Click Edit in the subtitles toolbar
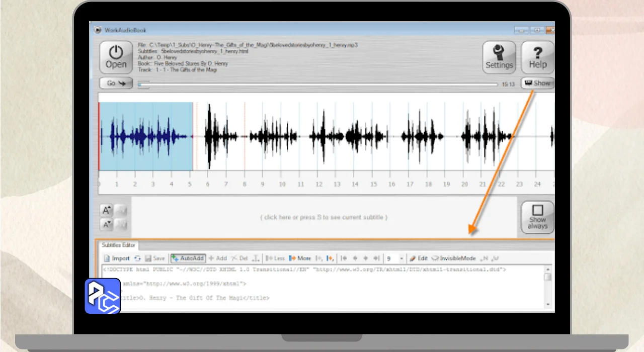 coord(418,258)
